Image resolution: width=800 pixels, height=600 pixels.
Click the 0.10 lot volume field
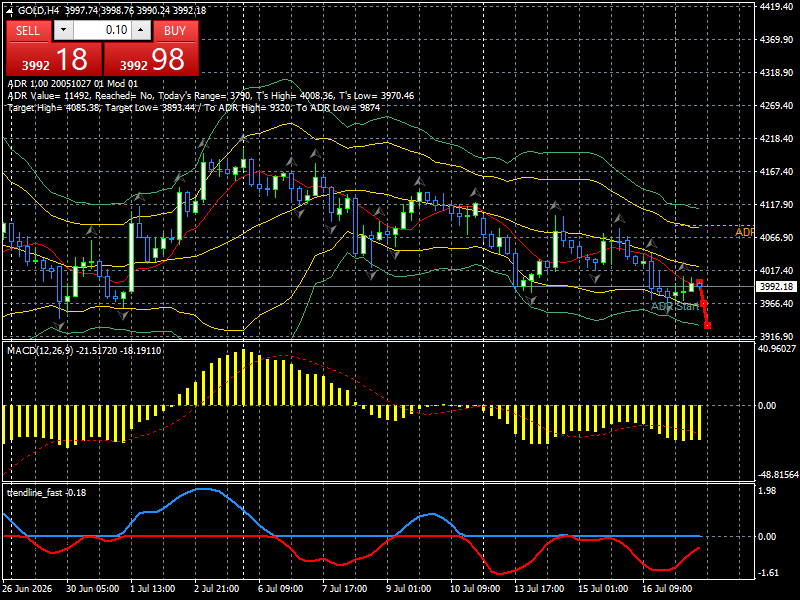102,30
